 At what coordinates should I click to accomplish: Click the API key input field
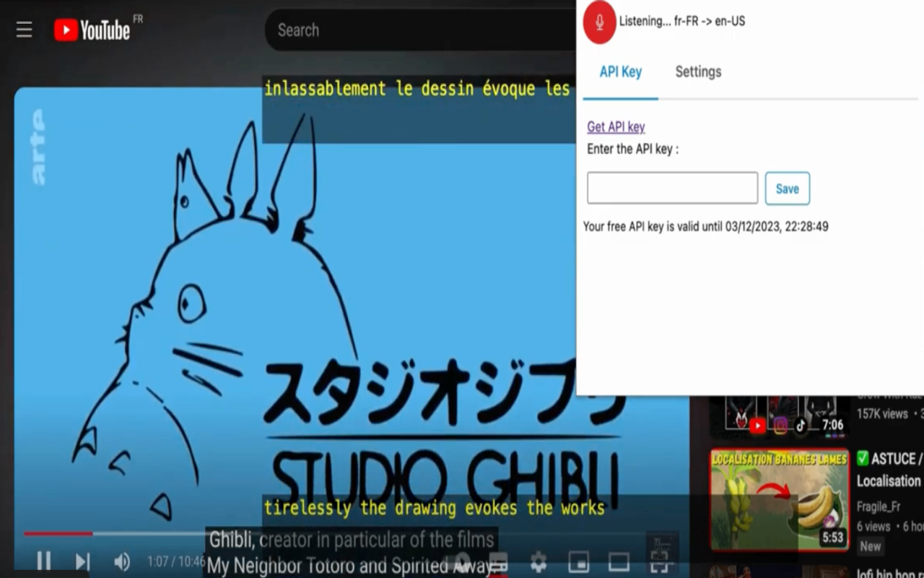coord(672,188)
